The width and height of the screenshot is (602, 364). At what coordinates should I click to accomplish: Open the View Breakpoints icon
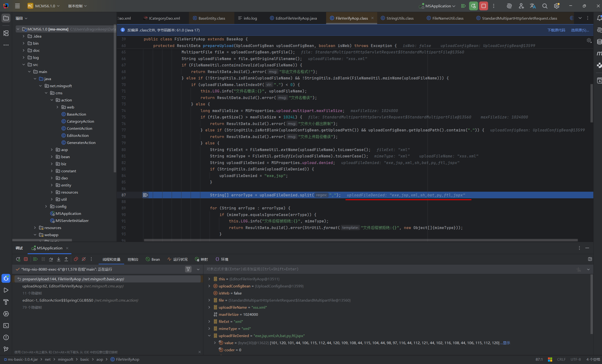[76, 259]
